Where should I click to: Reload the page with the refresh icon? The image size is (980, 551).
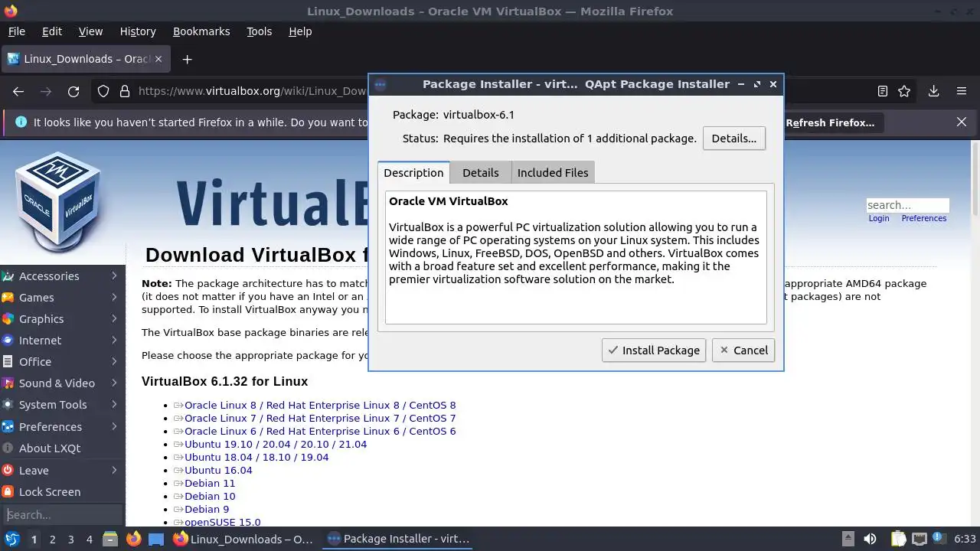73,91
